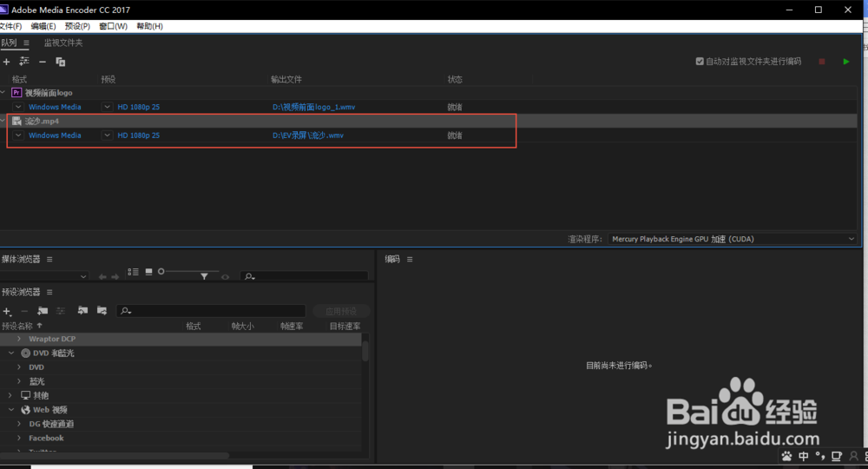Open format dropdown for 流沙.mp4 output

coord(18,135)
